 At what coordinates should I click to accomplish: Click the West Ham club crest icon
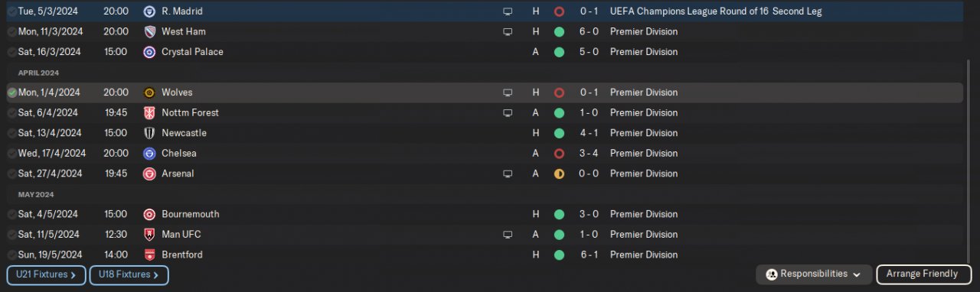(x=149, y=32)
